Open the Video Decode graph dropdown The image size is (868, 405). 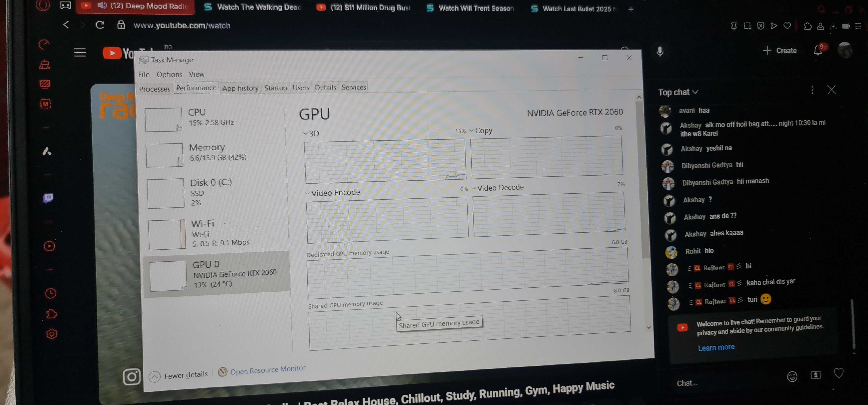[473, 188]
